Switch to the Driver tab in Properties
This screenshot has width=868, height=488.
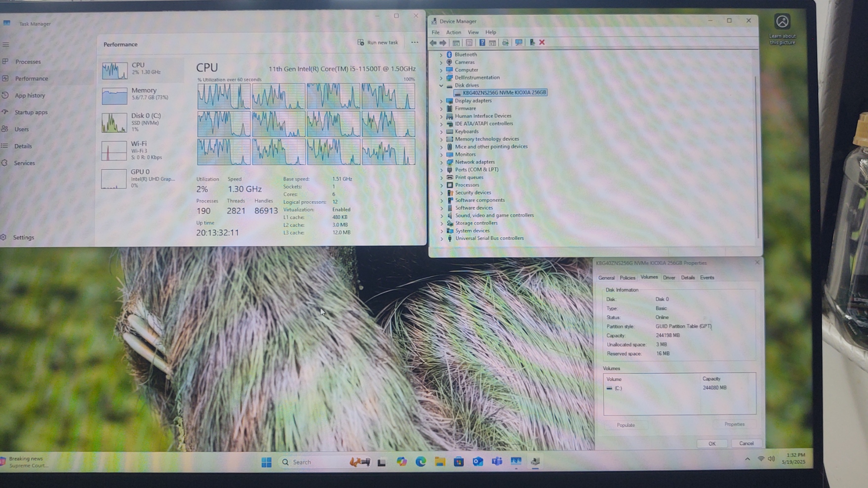point(669,278)
